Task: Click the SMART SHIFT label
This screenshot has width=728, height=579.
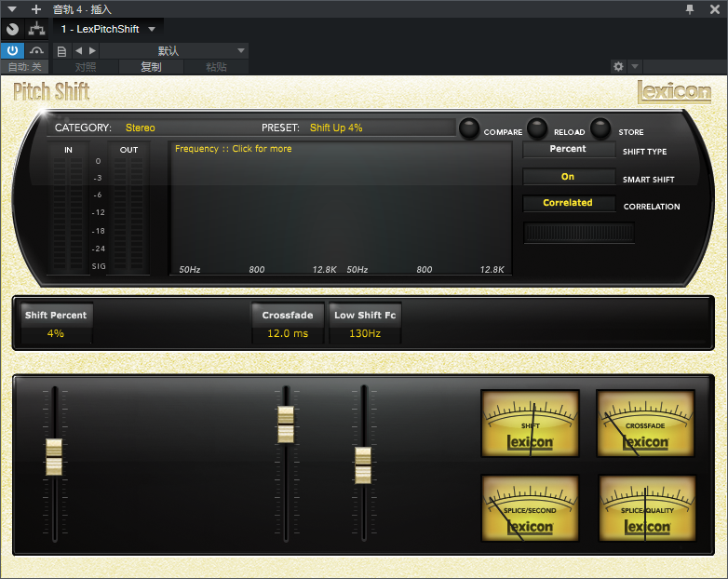Action: [649, 180]
